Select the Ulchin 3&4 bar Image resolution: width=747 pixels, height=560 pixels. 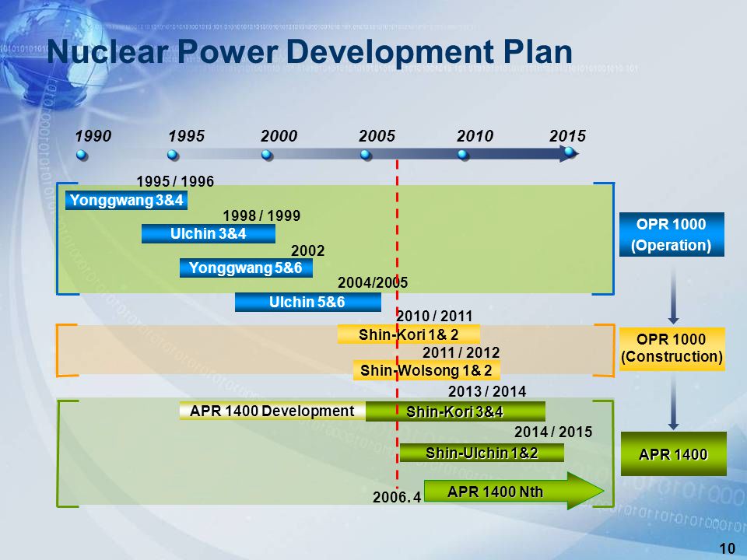209,234
